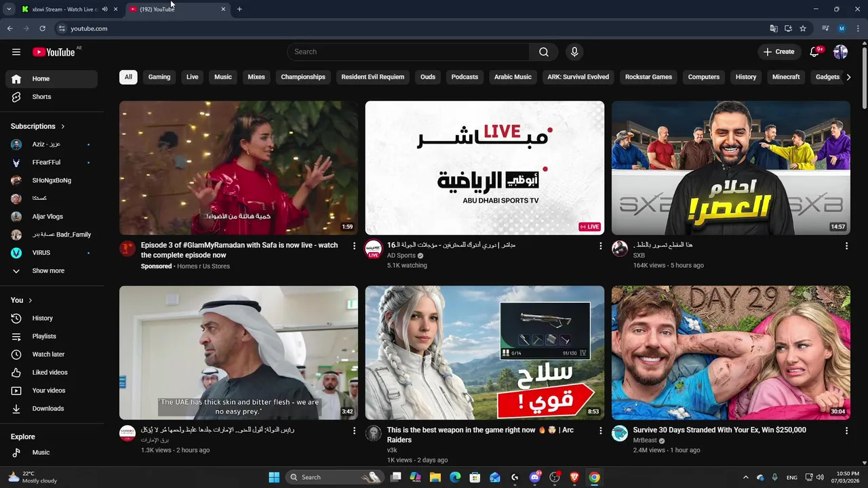Open the notifications bell
868x488 pixels.
(x=815, y=52)
